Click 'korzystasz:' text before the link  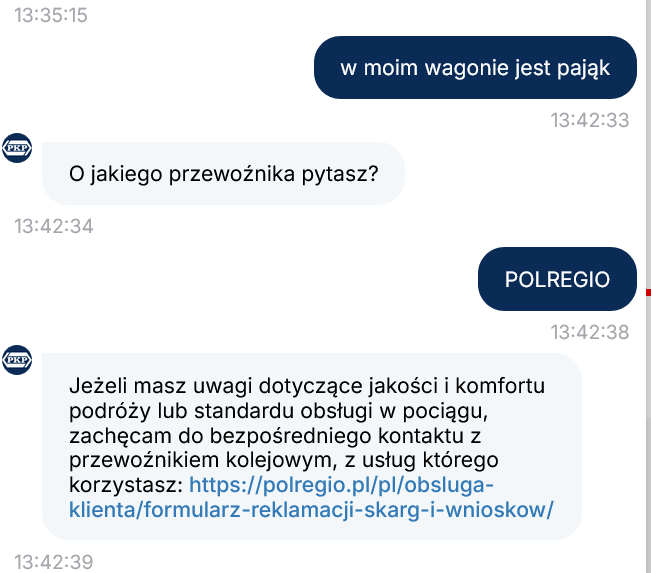click(x=126, y=485)
